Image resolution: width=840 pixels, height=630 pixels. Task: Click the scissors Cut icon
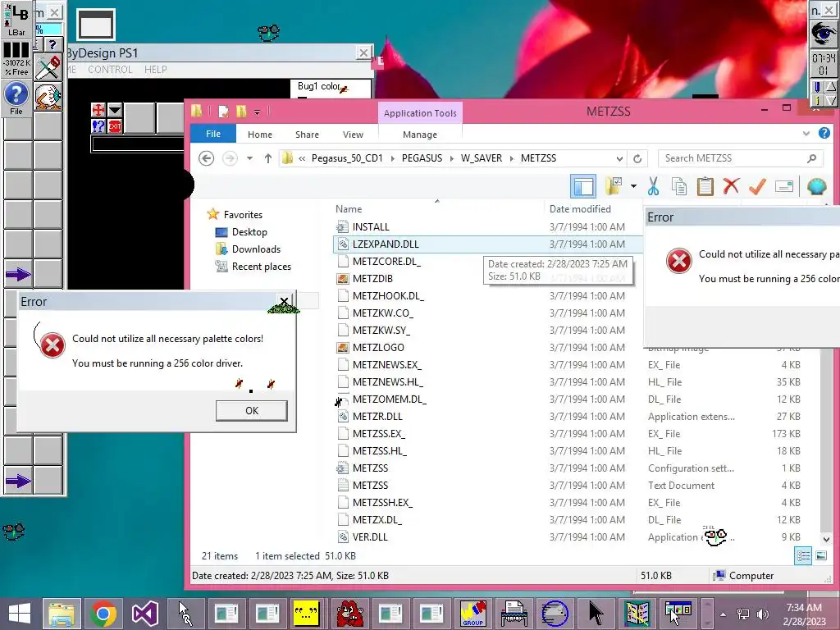pos(652,186)
